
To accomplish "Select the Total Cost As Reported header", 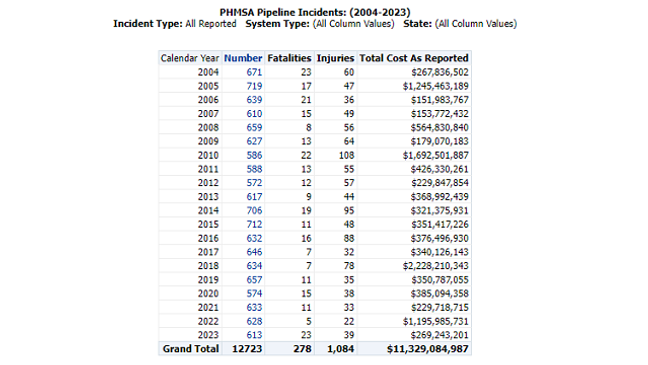I will click(x=414, y=58).
